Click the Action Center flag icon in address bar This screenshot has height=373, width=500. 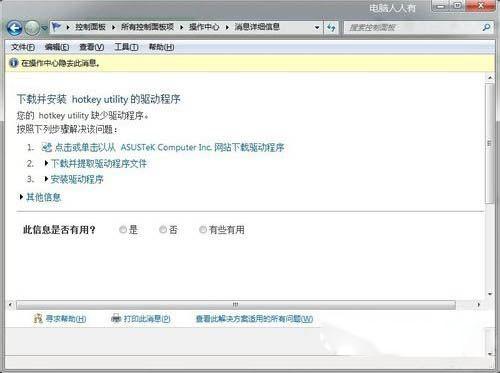(x=56, y=27)
